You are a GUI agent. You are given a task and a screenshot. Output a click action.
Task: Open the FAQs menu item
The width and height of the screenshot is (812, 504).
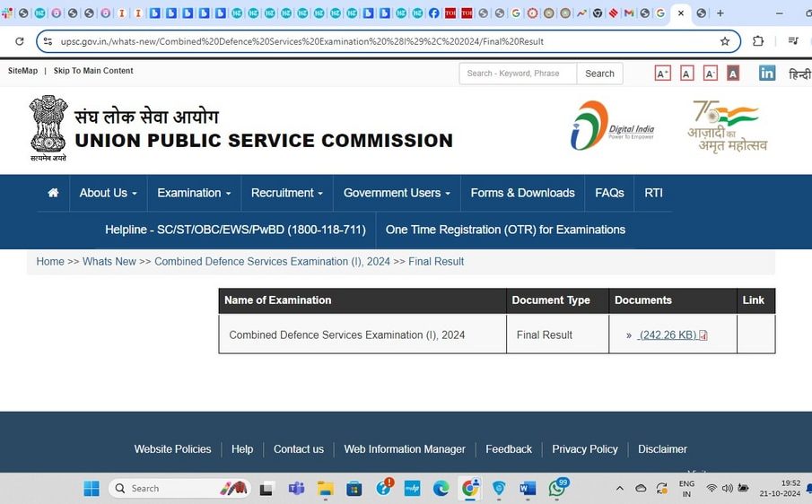pyautogui.click(x=609, y=193)
